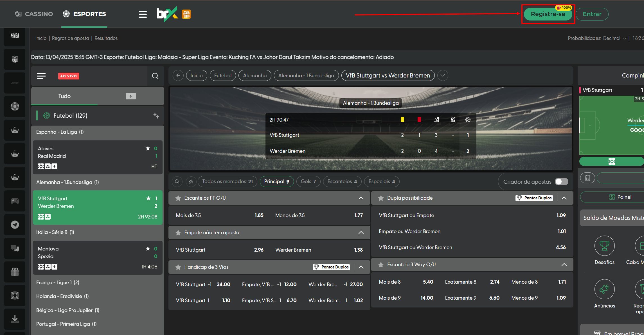
Task: Click the orange gift box icon
Action: tap(186, 14)
